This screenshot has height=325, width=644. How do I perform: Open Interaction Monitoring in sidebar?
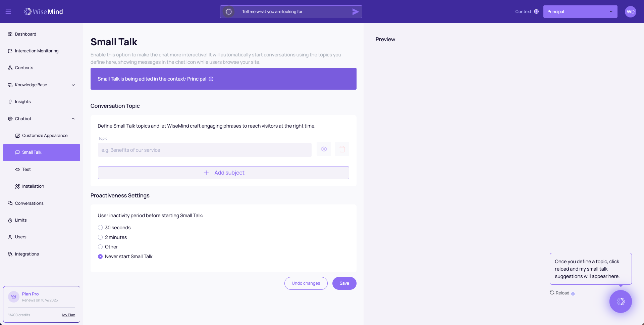point(37,51)
